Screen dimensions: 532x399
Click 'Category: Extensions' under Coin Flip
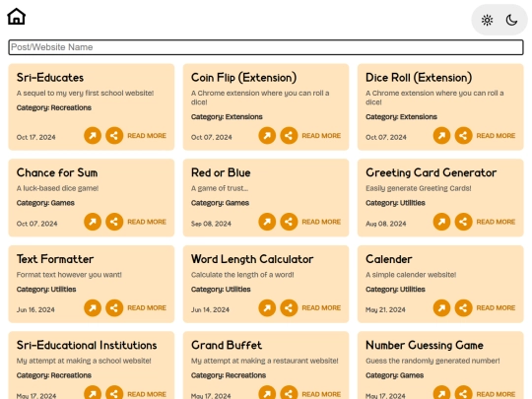click(x=227, y=116)
